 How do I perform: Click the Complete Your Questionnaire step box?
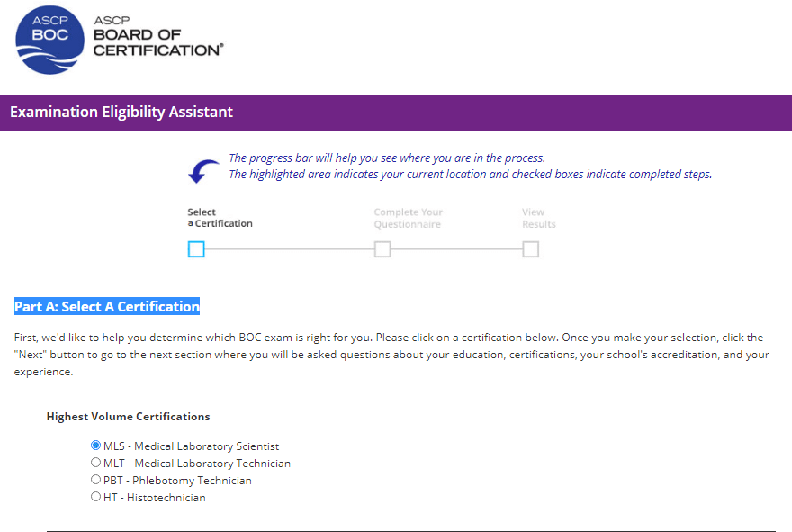point(382,249)
